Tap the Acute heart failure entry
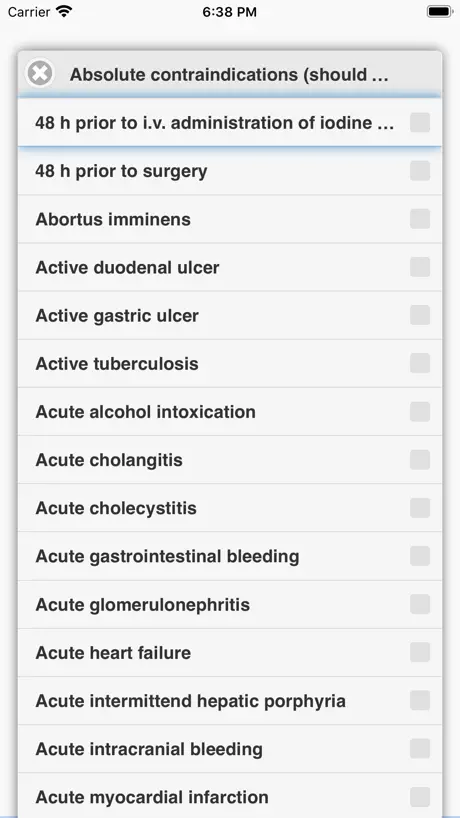This screenshot has width=460, height=818. pos(230,653)
